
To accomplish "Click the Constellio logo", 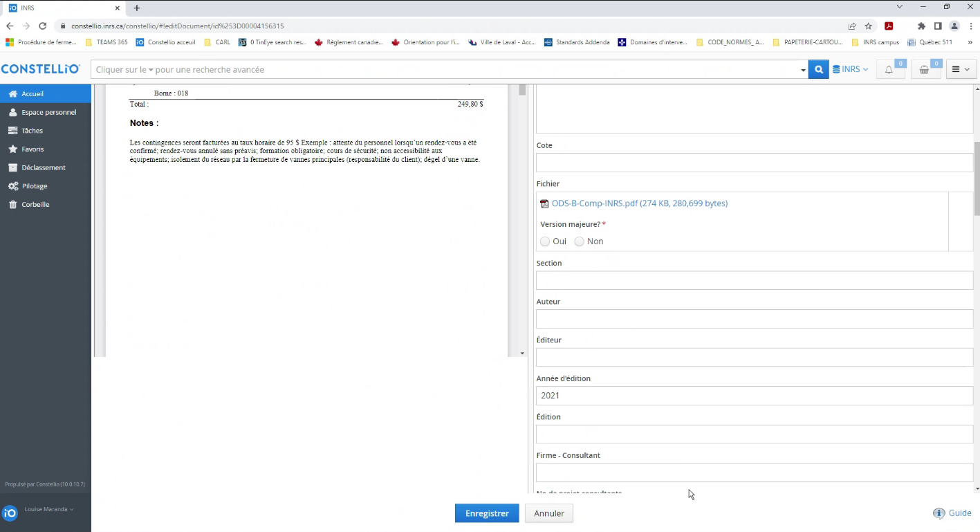I will tap(41, 69).
